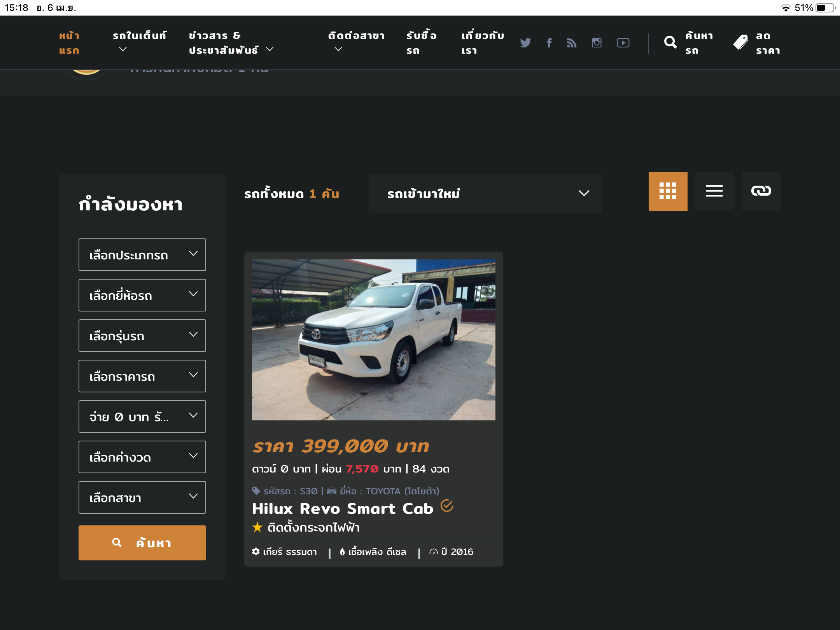This screenshot has width=840, height=630.
Task: Open the เลือกประเภทรถ dropdown
Action: point(142,255)
